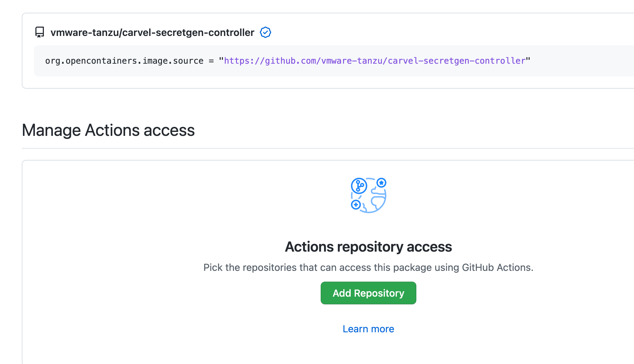Select the Manage Actions access heading
The height and width of the screenshot is (364, 634).
pos(108,130)
